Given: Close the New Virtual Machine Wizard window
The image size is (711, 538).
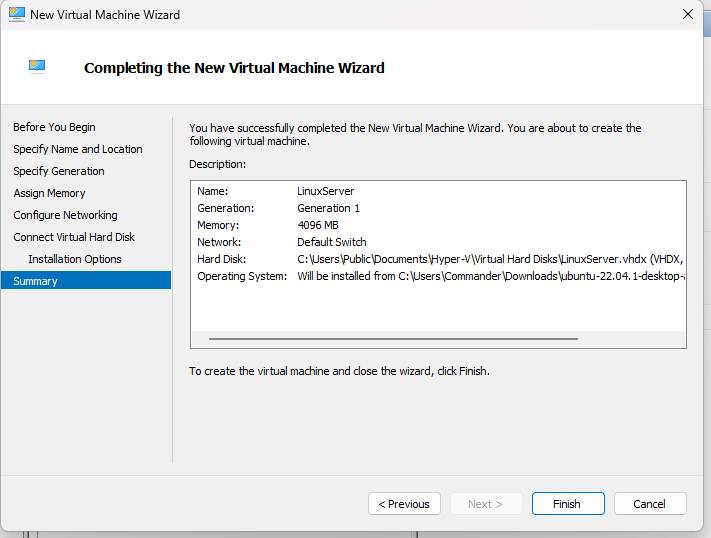Looking at the screenshot, I should 687,15.
